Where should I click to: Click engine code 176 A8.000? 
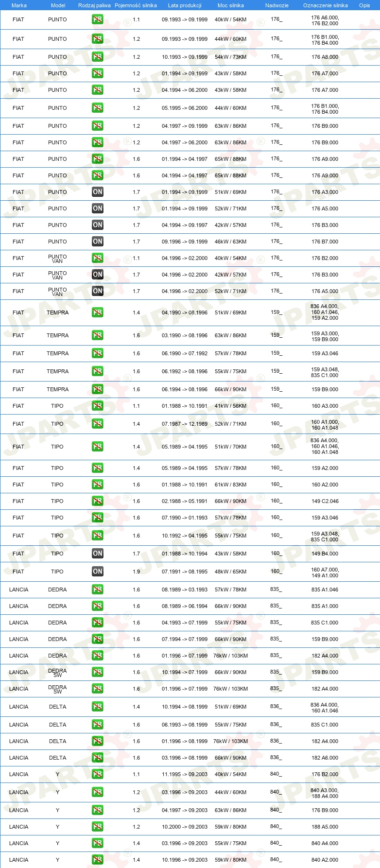325,57
